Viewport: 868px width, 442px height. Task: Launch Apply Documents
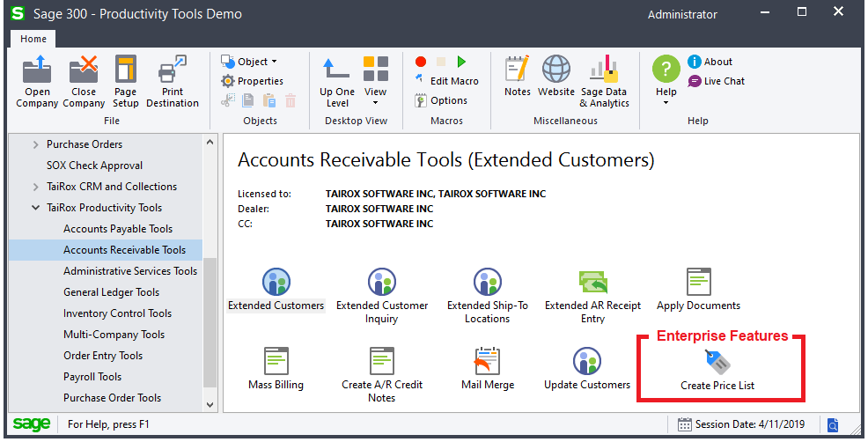click(x=699, y=290)
